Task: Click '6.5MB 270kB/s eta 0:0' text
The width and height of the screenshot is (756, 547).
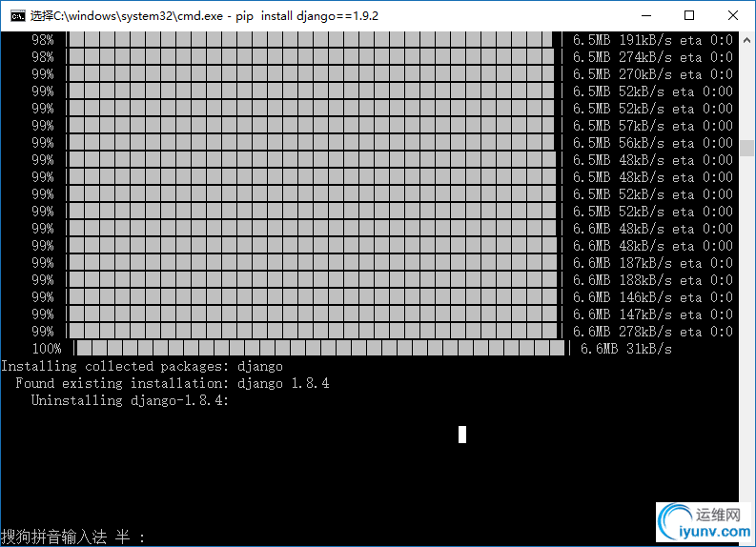Action: (653, 74)
